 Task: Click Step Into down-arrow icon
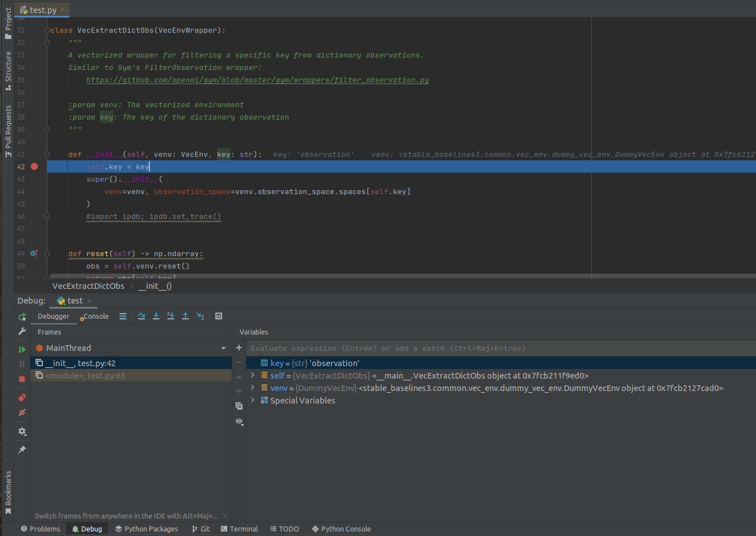coord(156,317)
